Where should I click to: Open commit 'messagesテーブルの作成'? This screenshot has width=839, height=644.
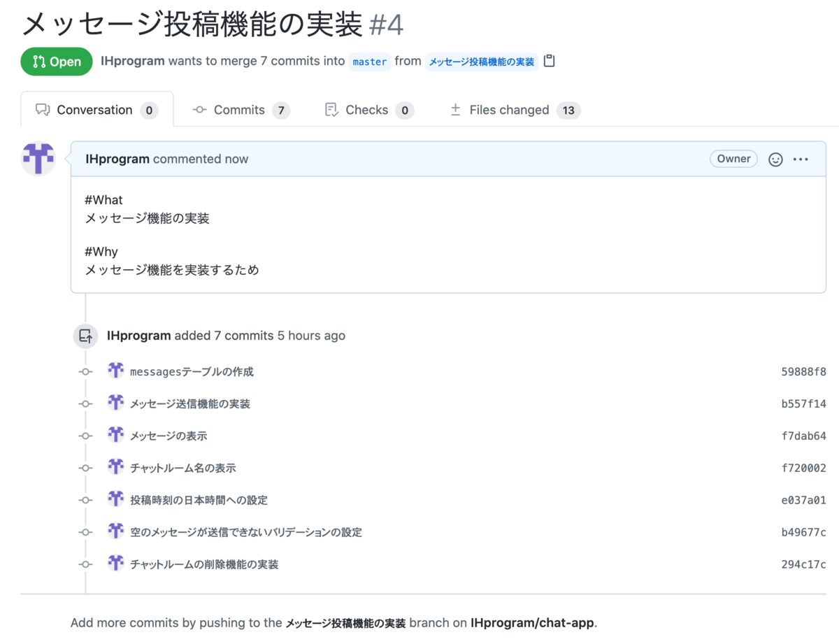[192, 372]
